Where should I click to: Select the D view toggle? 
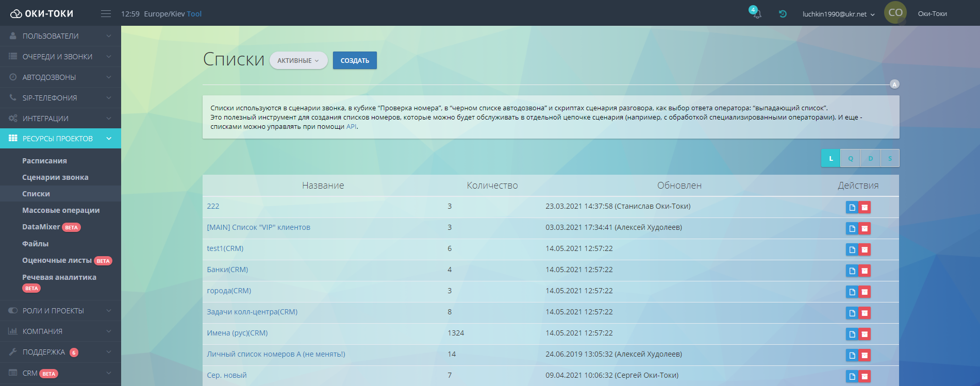(x=870, y=158)
